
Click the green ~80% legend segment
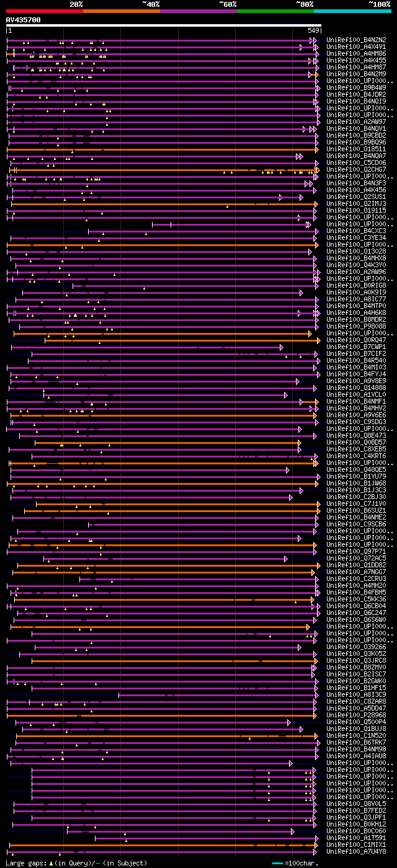[275, 11]
